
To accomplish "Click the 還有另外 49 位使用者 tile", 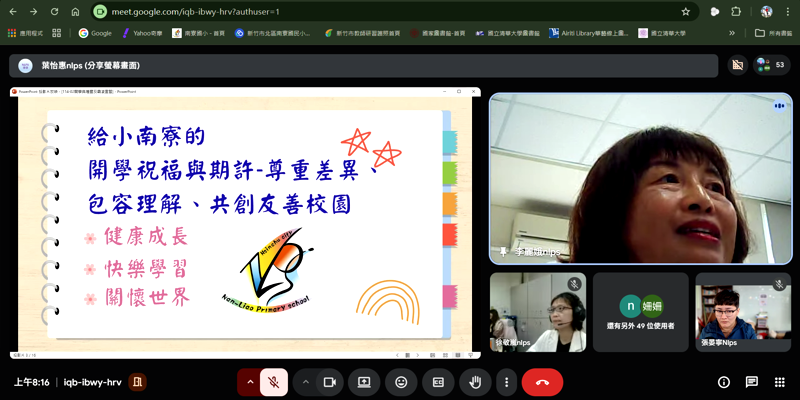I will point(640,313).
